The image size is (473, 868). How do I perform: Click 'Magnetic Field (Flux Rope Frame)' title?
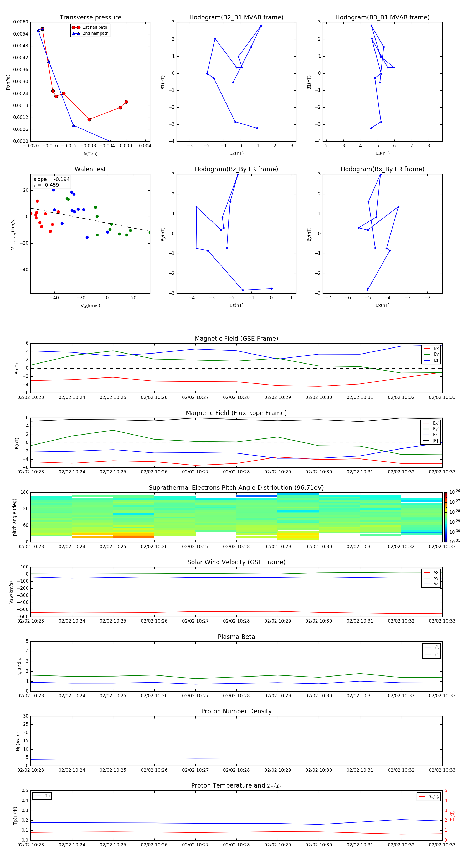[x=236, y=413]
